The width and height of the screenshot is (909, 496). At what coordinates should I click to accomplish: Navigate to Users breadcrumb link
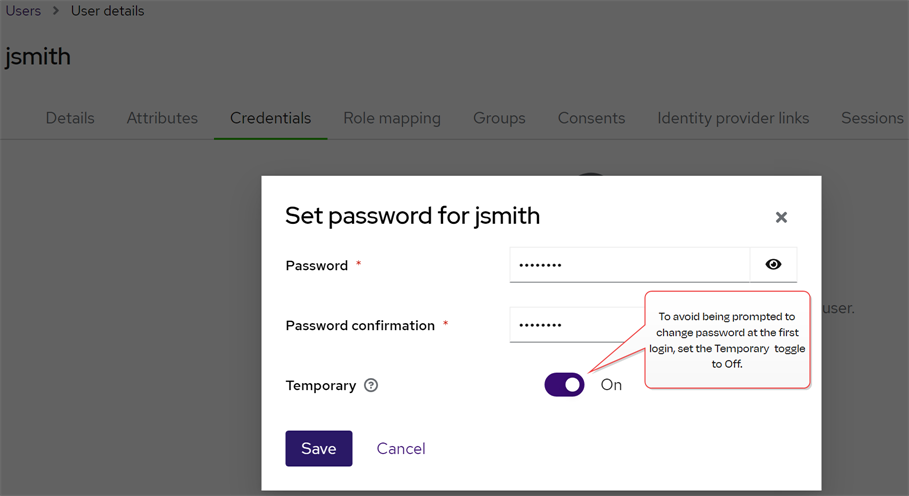[x=23, y=11]
